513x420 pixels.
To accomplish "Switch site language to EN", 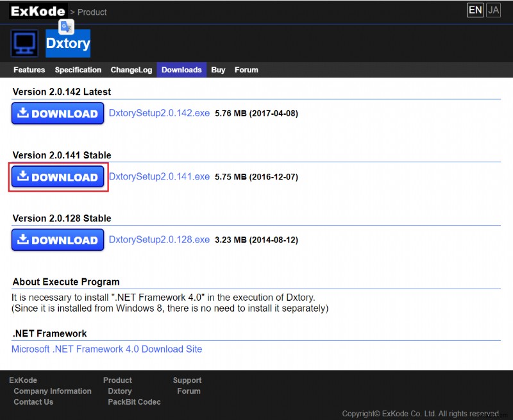I will coord(475,10).
